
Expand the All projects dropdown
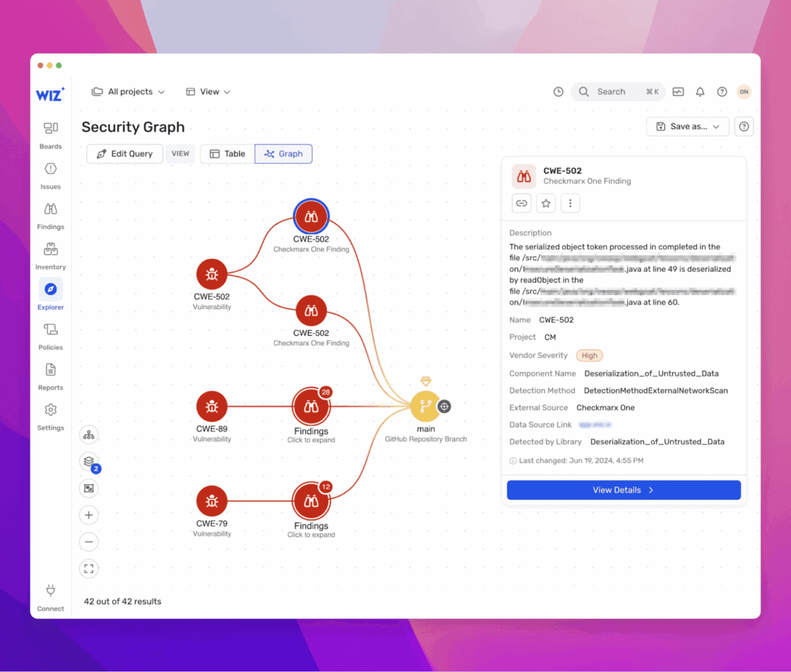(128, 92)
